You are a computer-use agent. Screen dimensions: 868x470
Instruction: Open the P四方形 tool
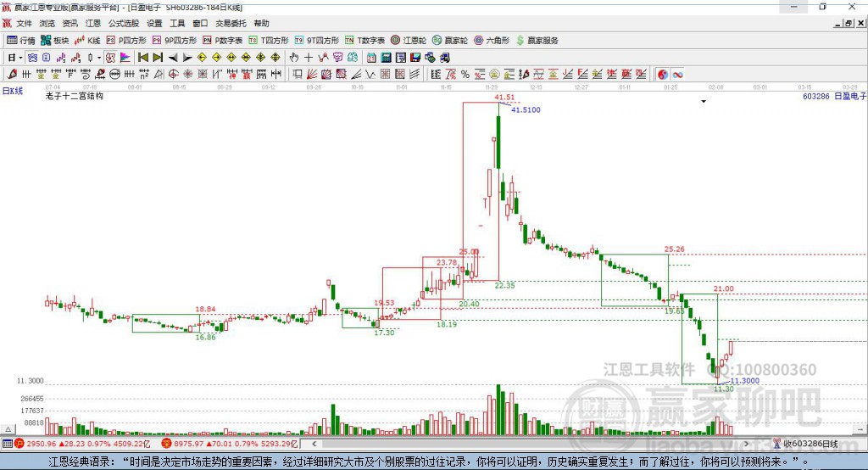pyautogui.click(x=126, y=41)
